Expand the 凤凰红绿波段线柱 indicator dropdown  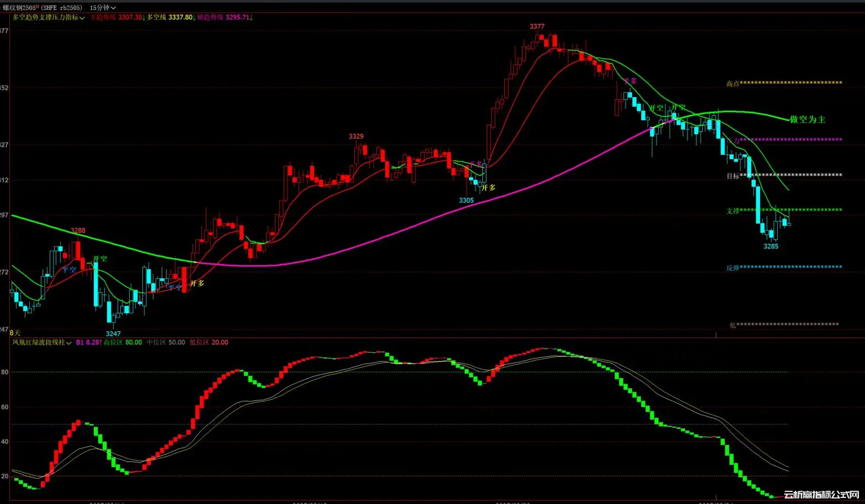[x=42, y=342]
